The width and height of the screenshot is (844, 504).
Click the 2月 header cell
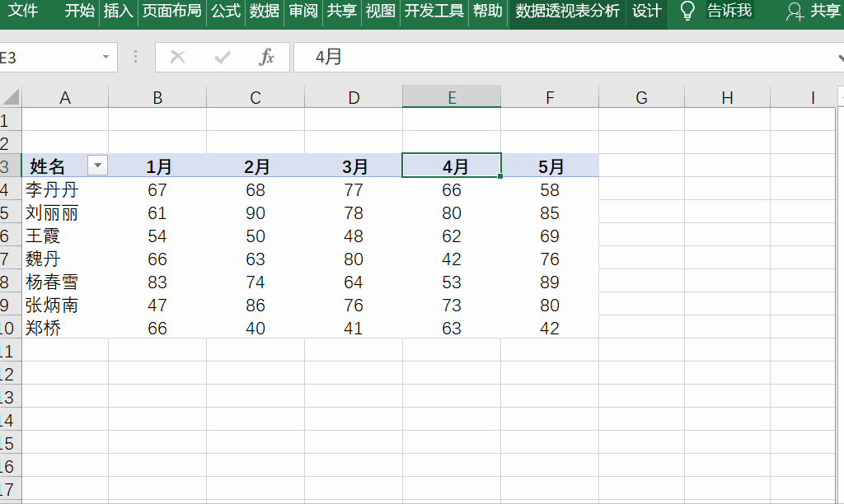coord(256,166)
